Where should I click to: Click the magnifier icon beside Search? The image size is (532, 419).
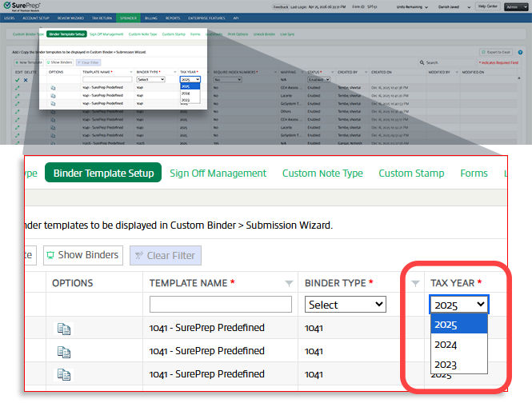[x=422, y=62]
